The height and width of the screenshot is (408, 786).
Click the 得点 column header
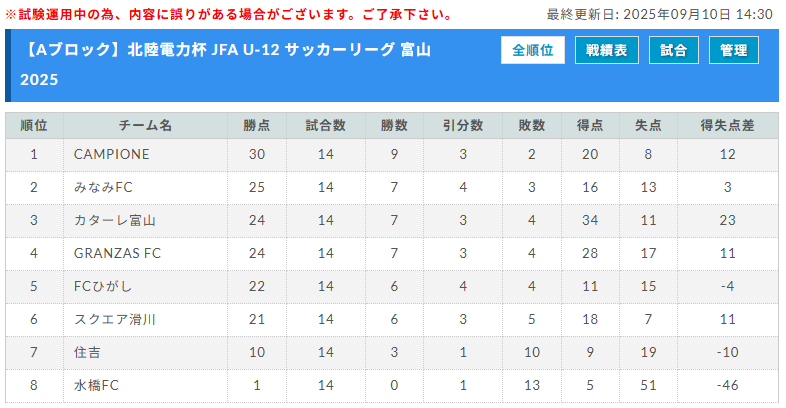coord(590,125)
